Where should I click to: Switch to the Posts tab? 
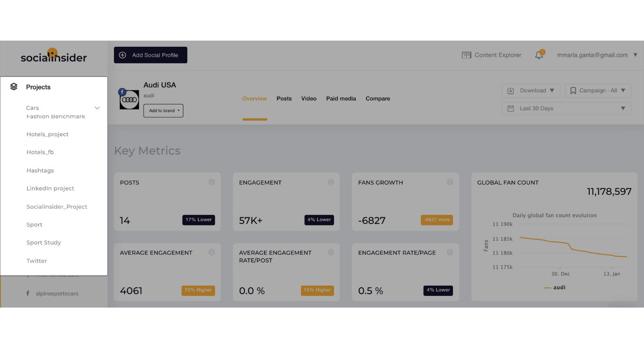(284, 99)
